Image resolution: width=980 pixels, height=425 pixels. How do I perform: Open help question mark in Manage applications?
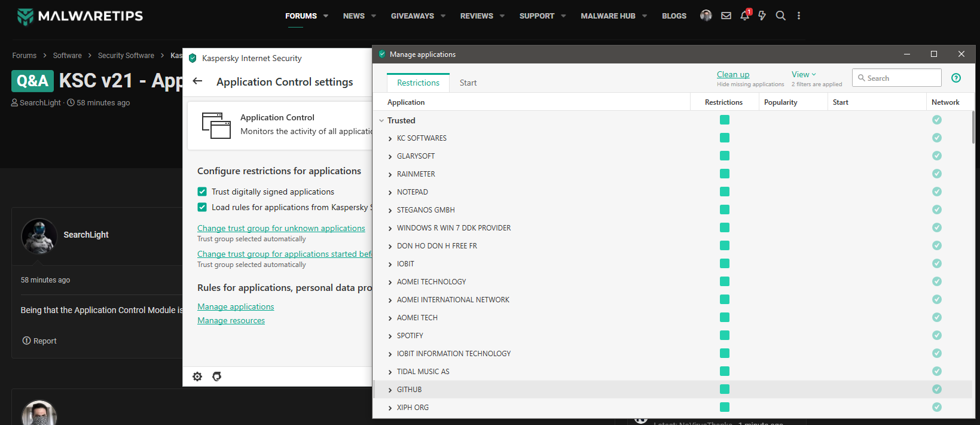[956, 78]
